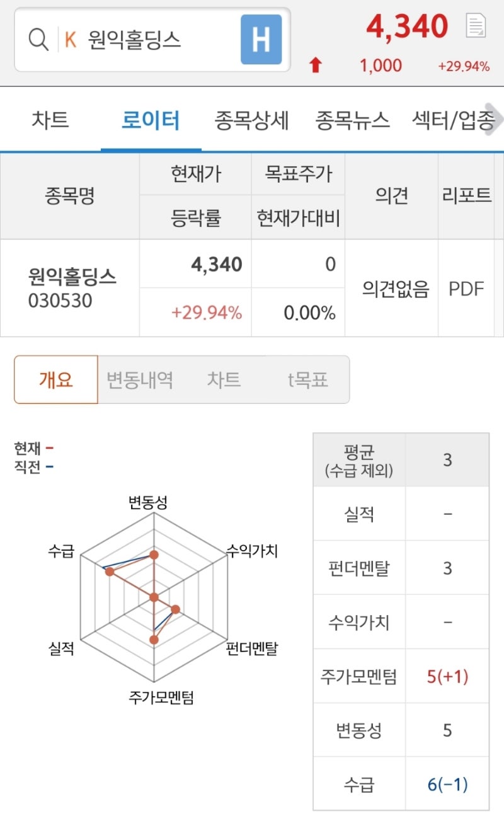This screenshot has height=828, width=504.
Task: Open the 섹터/업종 tab
Action: [452, 120]
